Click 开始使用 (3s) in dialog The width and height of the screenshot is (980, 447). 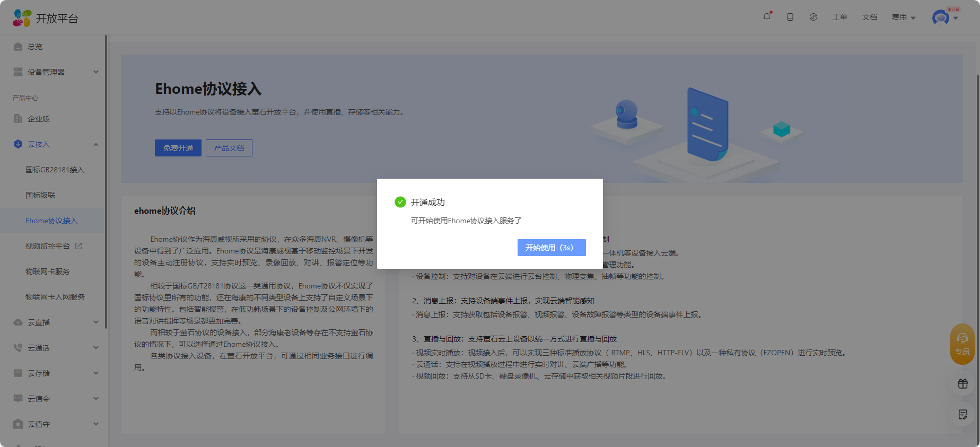552,248
